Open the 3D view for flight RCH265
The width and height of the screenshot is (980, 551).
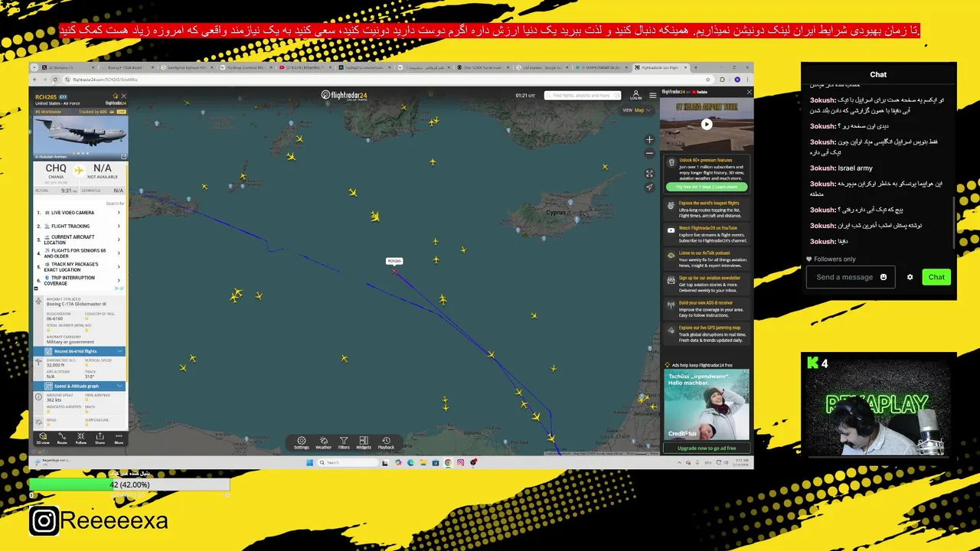[x=43, y=439]
